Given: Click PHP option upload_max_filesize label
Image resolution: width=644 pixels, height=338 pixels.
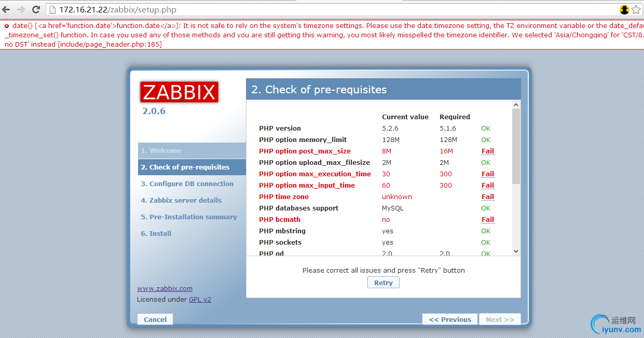Looking at the screenshot, I should (314, 163).
